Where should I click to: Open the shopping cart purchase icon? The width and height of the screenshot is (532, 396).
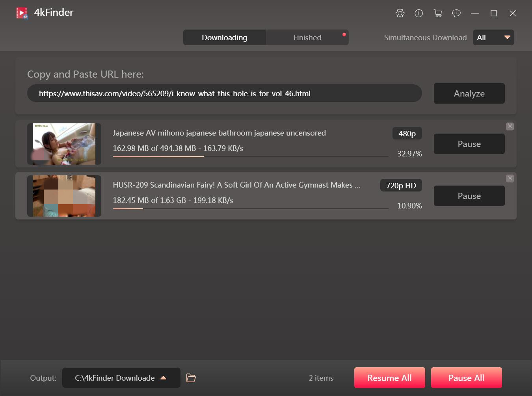coord(437,13)
